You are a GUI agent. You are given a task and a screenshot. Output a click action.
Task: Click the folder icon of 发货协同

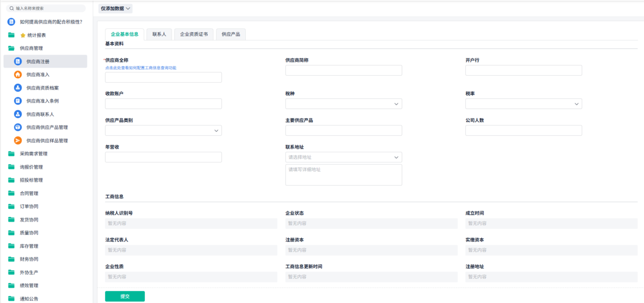11,220
